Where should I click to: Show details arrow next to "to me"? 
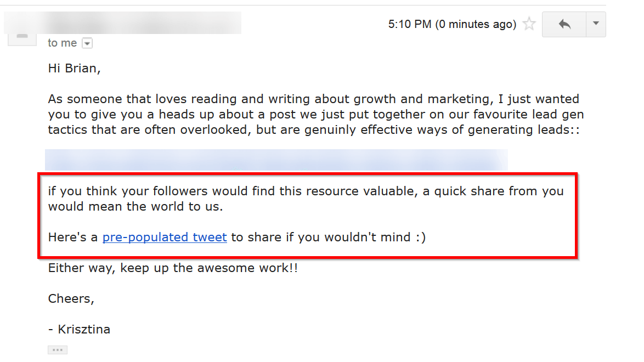tap(87, 43)
